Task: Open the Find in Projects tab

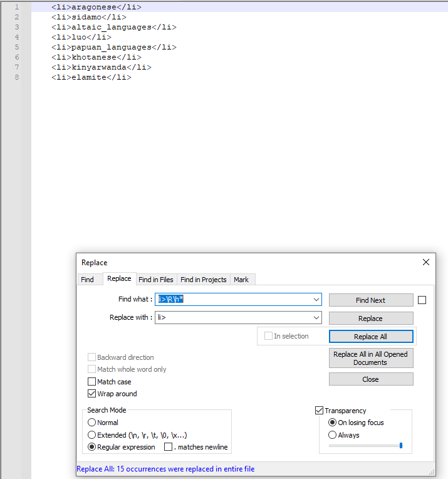Action: tap(204, 280)
